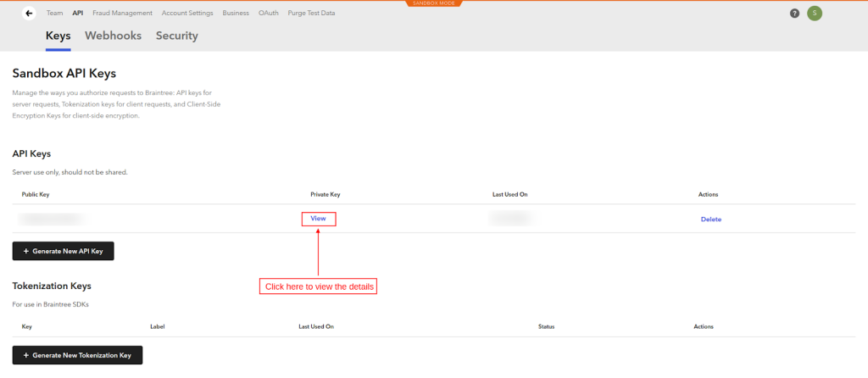
Task: Switch to the Keys tab
Action: 58,36
